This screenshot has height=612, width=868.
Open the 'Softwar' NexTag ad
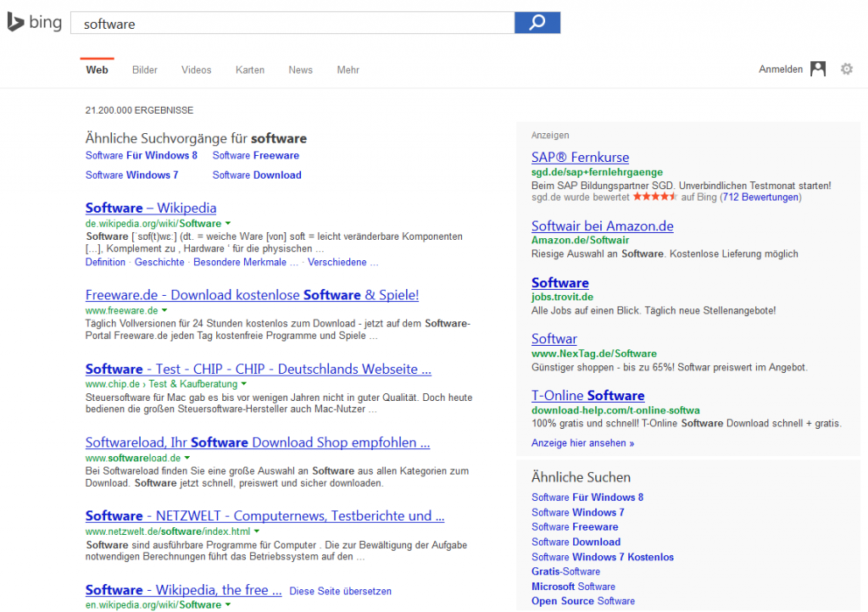point(554,339)
